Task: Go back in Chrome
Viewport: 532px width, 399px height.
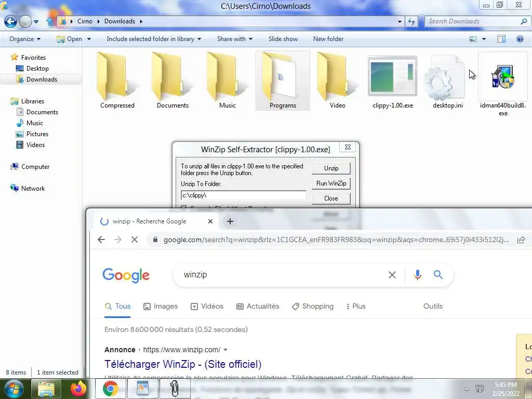Action: [x=101, y=240]
